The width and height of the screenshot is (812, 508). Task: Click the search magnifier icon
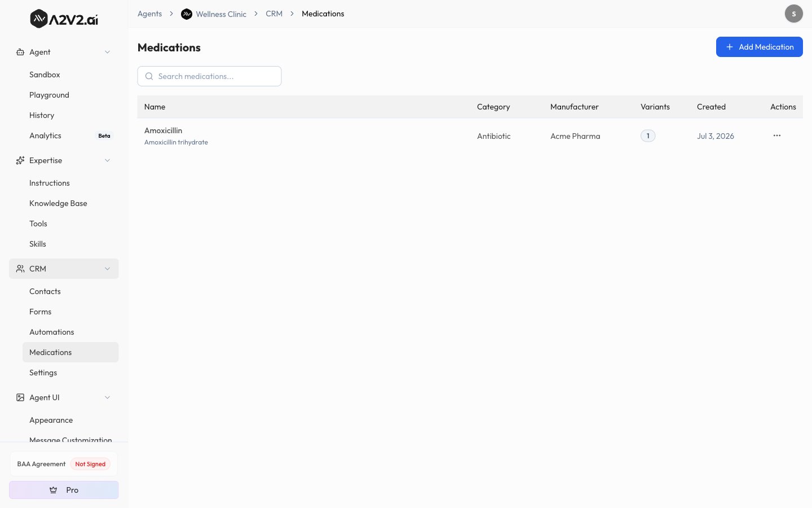tap(149, 76)
